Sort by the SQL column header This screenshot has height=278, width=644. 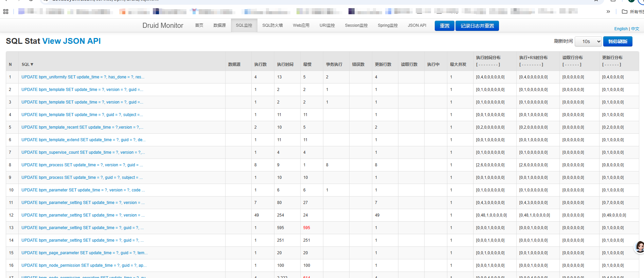pyautogui.click(x=28, y=64)
